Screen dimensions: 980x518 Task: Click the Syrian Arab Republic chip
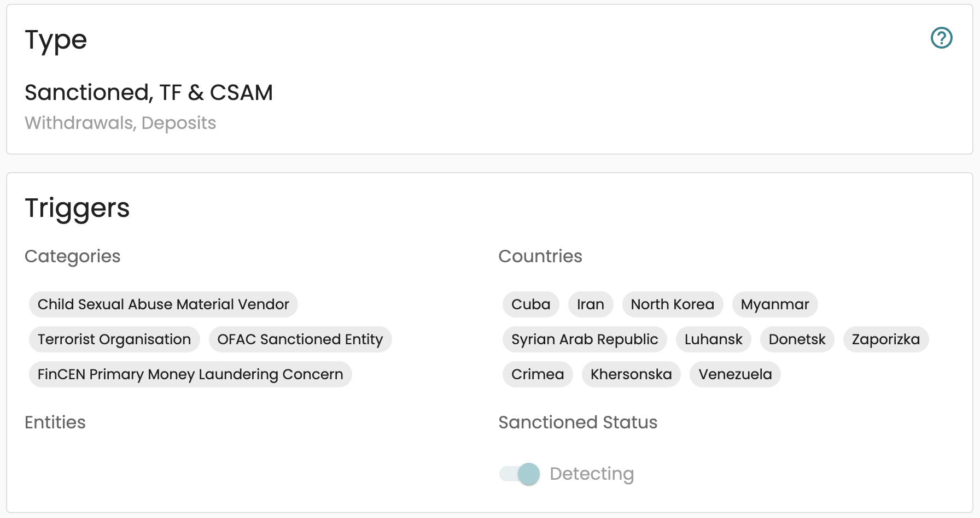click(584, 339)
